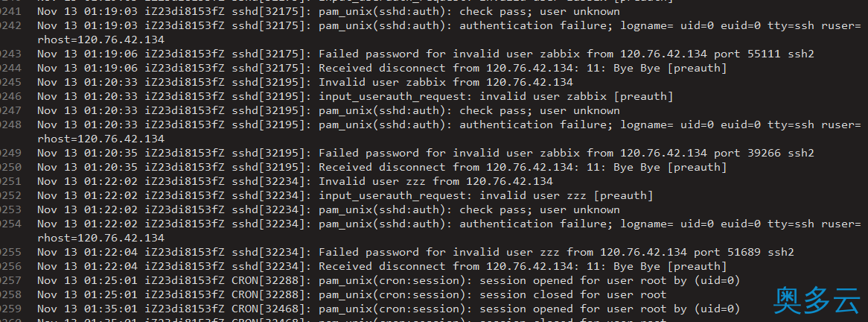The width and height of the screenshot is (868, 322).
Task: Click 'Received disconnect' line at 01:22:04
Action: [382, 267]
